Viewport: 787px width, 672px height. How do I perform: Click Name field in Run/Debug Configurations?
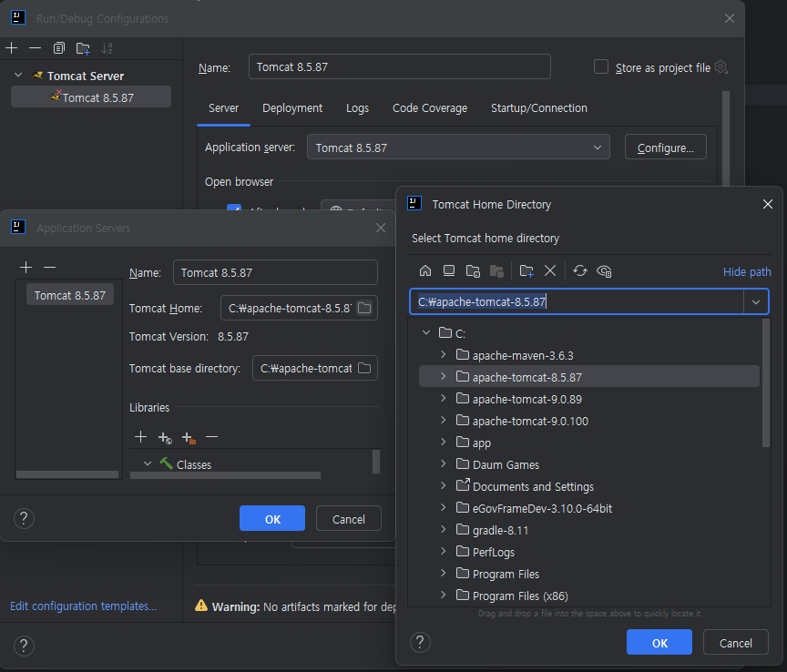400,66
